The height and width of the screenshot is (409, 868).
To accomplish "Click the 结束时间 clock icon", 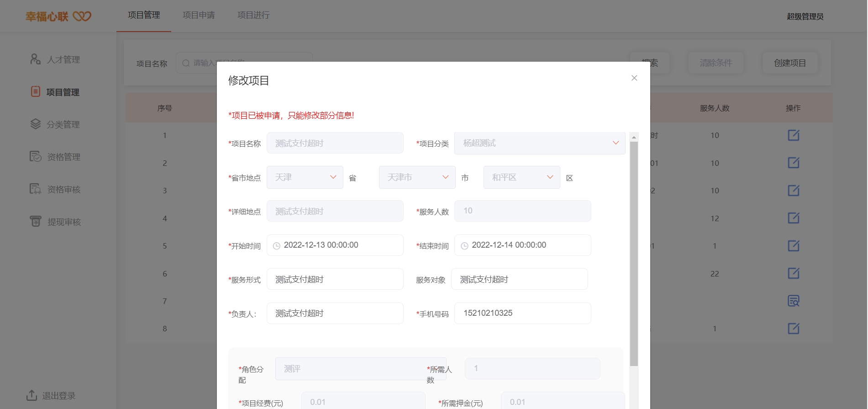I will click(x=464, y=246).
